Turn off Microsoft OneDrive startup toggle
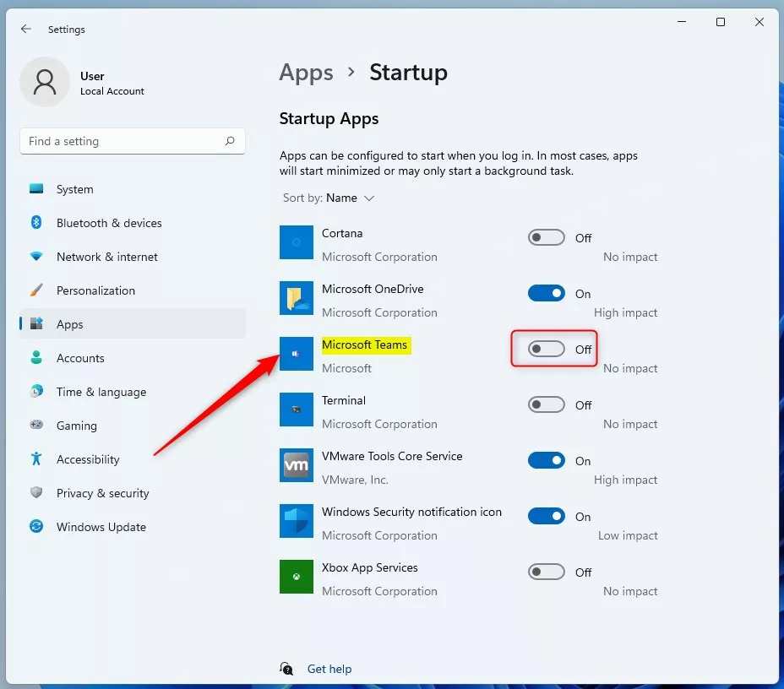Image resolution: width=784 pixels, height=689 pixels. click(546, 293)
